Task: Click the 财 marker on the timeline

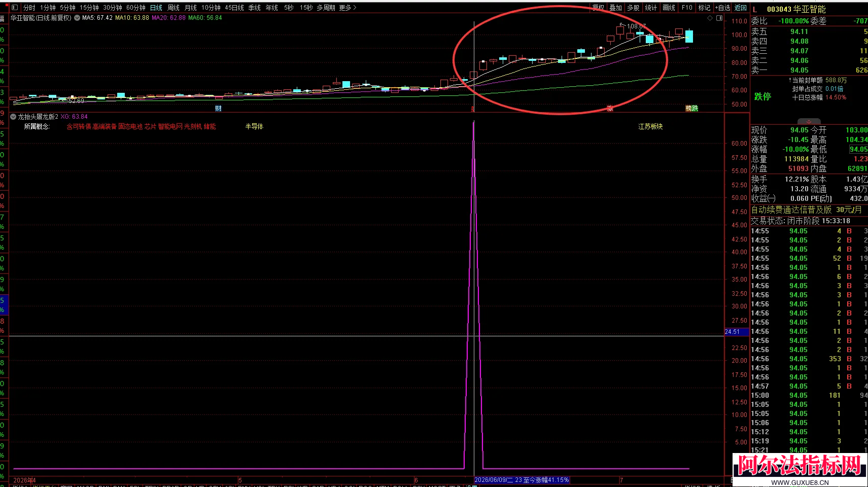Action: tap(218, 108)
